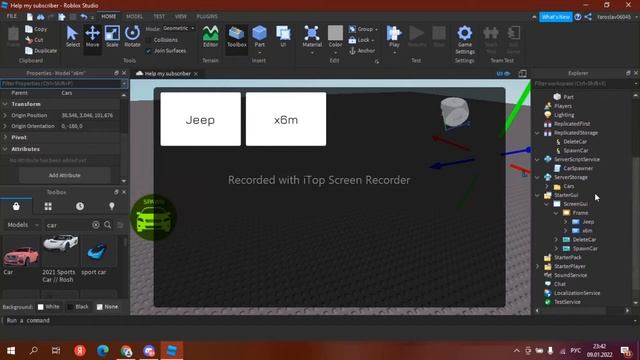Toggle the Collisions checkbox
The width and height of the screenshot is (640, 360).
click(x=149, y=40)
